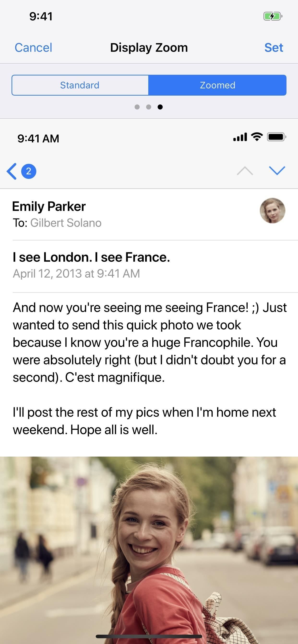Go to next message with down arrow
This screenshot has height=644, width=298.
[277, 171]
